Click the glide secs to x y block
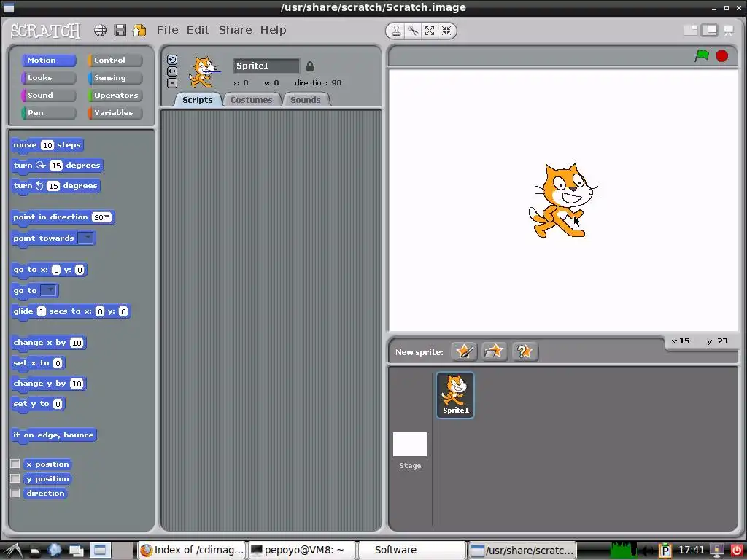This screenshot has width=747, height=560. coord(71,311)
